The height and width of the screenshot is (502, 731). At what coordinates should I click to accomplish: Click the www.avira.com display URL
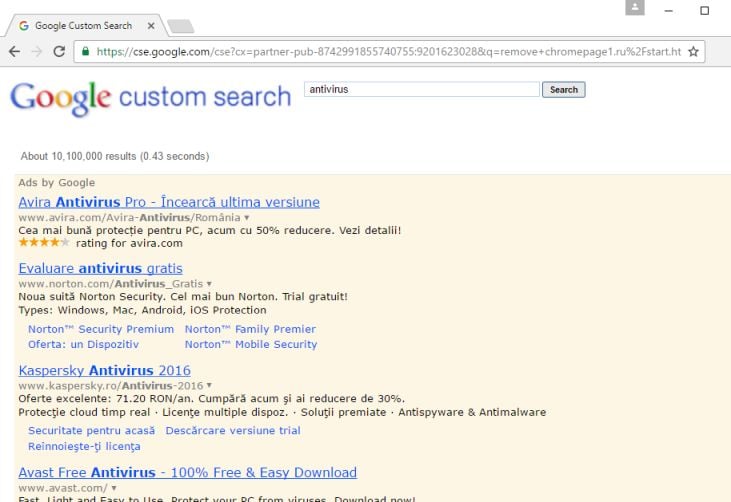pos(130,218)
